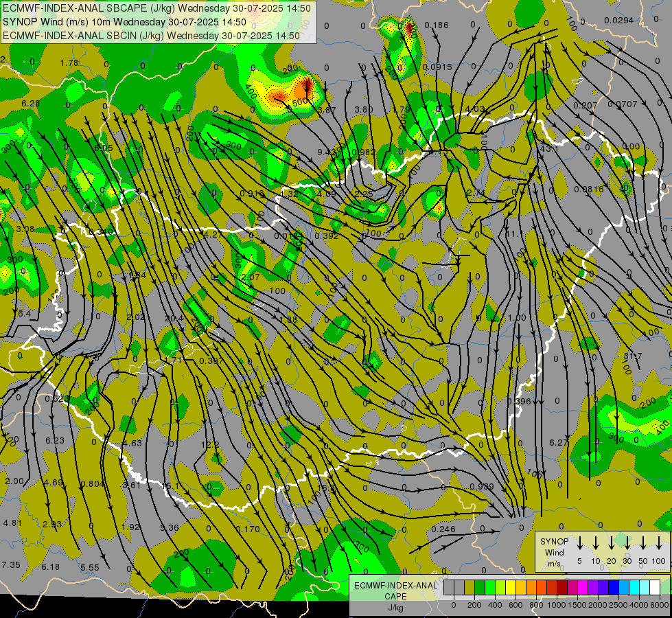The image size is (672, 618).
Task: Click the map value '3.08'
Action: click(25, 229)
